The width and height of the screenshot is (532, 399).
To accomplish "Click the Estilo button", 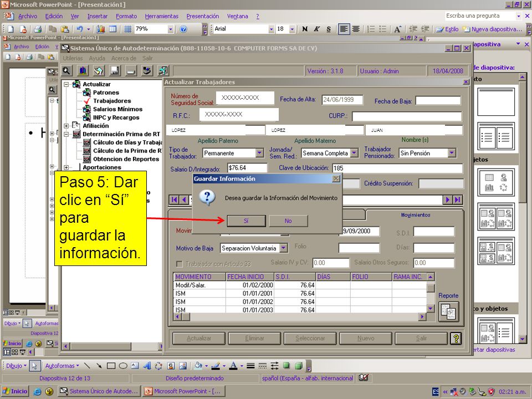I will [x=447, y=29].
